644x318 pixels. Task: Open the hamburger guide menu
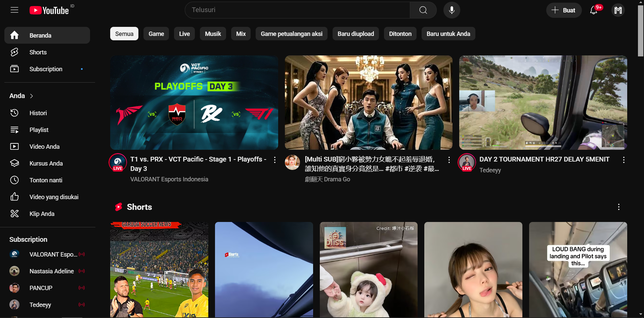pyautogui.click(x=14, y=10)
